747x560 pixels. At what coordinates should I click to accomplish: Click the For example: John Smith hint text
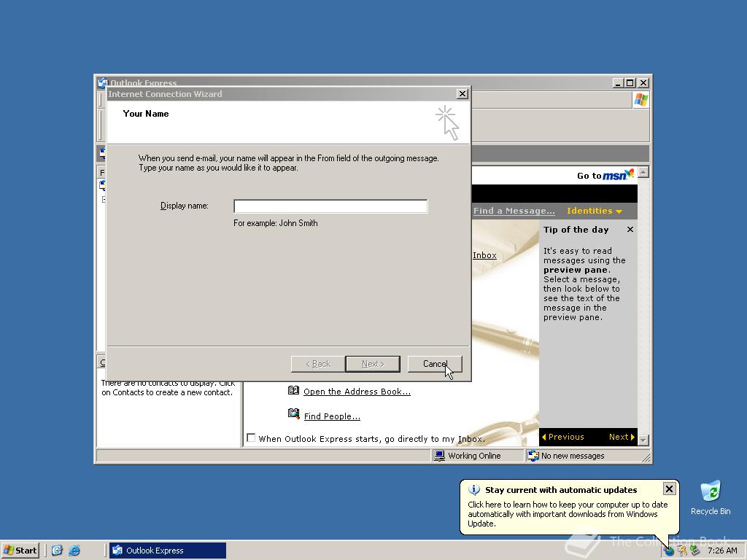(x=275, y=223)
